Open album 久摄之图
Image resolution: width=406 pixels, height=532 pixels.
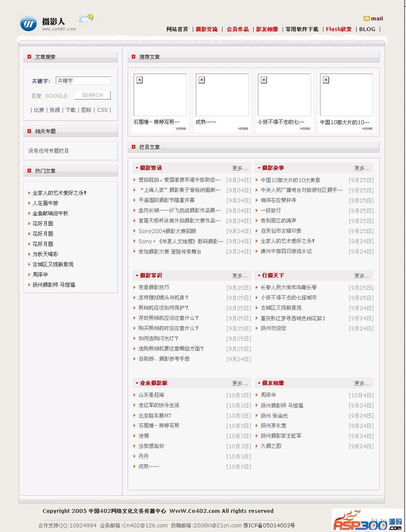click(271, 446)
